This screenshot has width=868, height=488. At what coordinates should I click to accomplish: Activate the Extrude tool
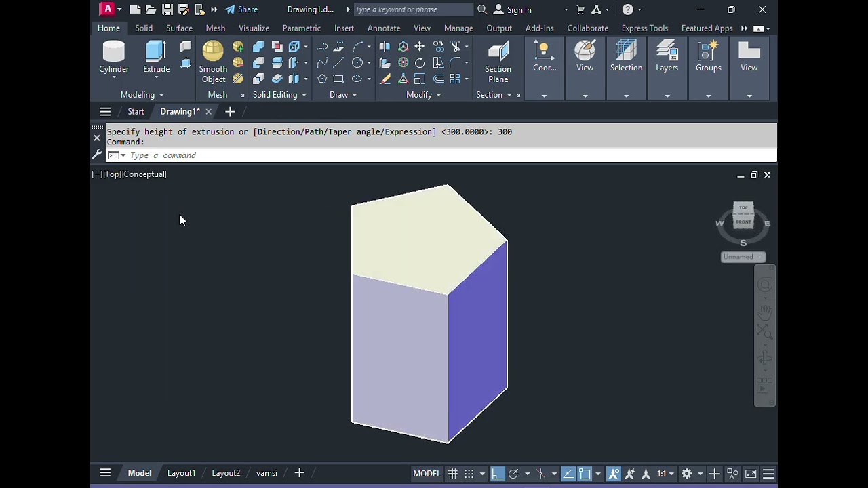pyautogui.click(x=156, y=58)
